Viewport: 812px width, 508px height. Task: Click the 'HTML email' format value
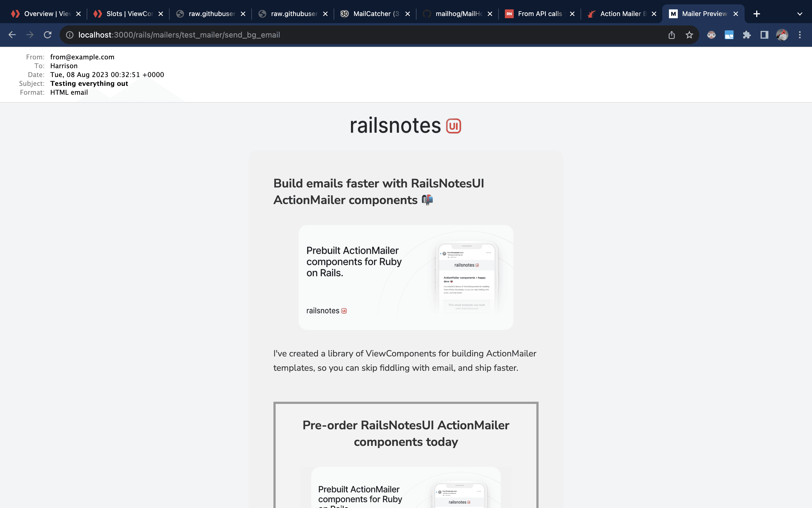coord(69,92)
